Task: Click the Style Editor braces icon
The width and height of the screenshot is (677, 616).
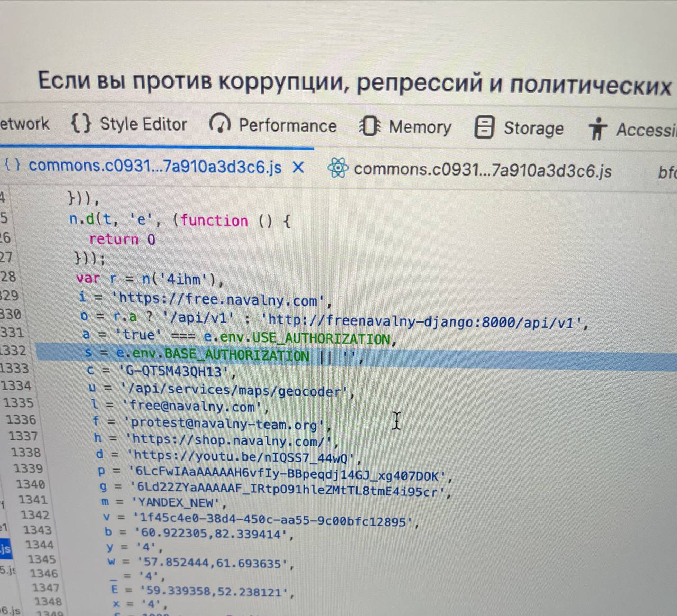Action: coord(81,124)
